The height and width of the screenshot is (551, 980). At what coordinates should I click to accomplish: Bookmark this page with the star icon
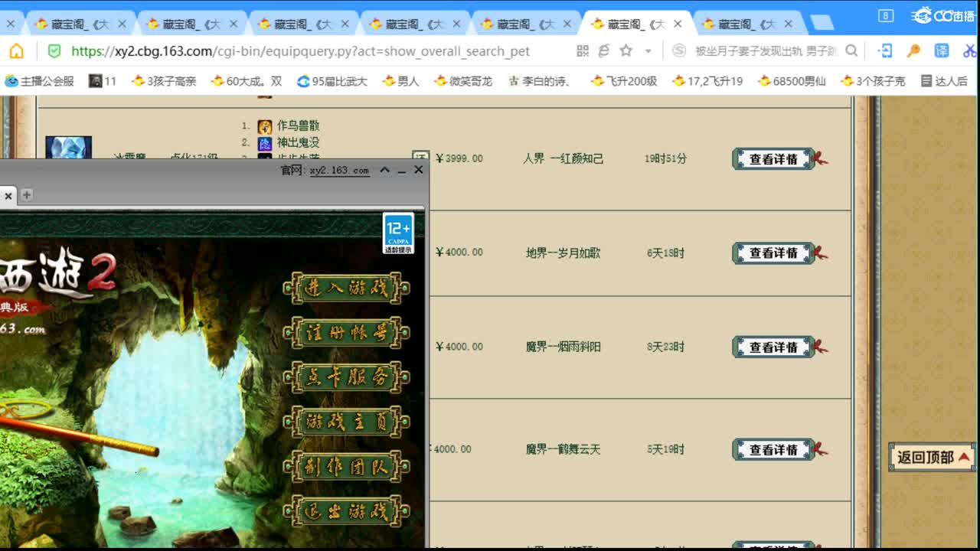click(x=626, y=51)
